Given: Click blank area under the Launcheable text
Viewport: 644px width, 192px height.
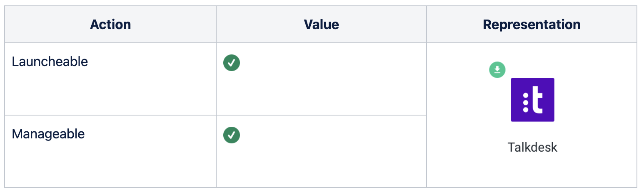Looking at the screenshot, I should click(110, 92).
